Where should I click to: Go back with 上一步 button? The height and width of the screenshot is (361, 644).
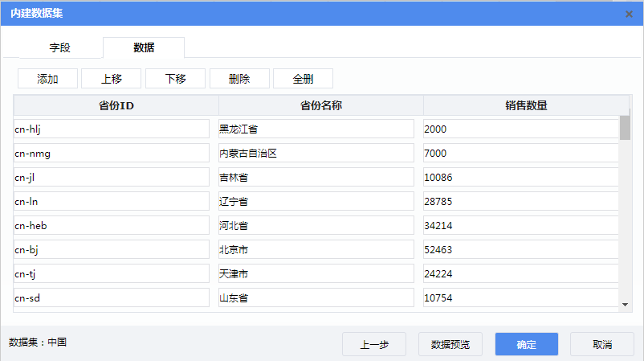coord(373,344)
